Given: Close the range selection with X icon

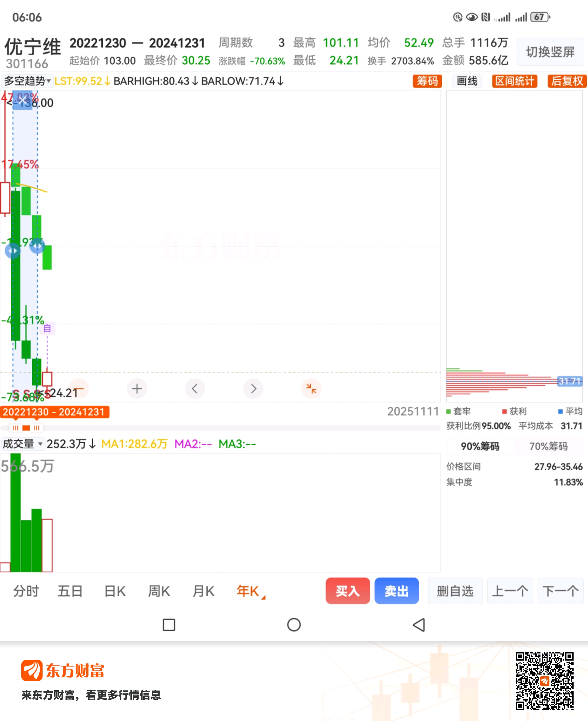Looking at the screenshot, I should click(x=22, y=100).
